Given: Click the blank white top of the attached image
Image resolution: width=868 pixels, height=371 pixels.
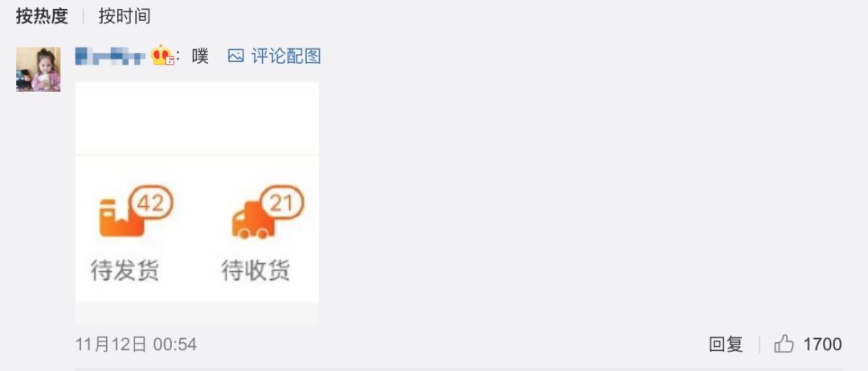Looking at the screenshot, I should [197, 118].
